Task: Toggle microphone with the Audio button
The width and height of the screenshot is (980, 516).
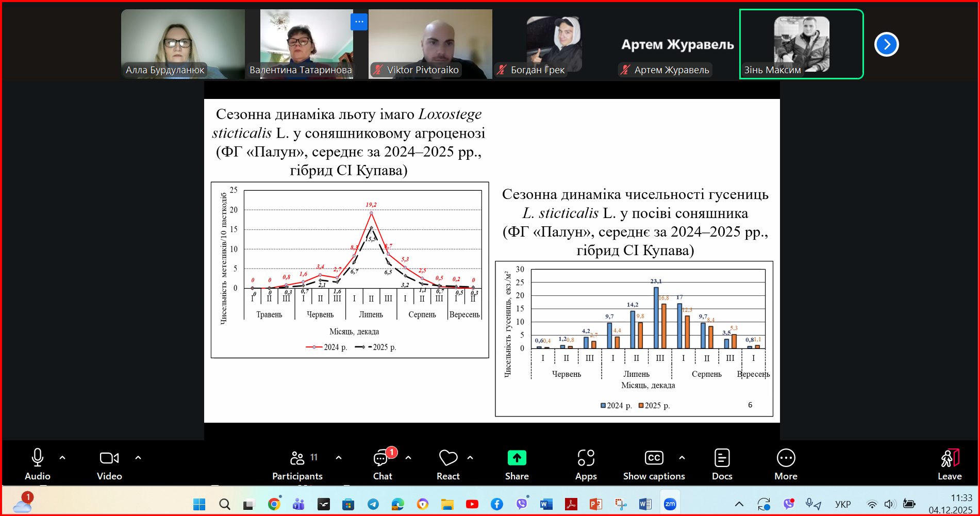Action: pos(38,464)
